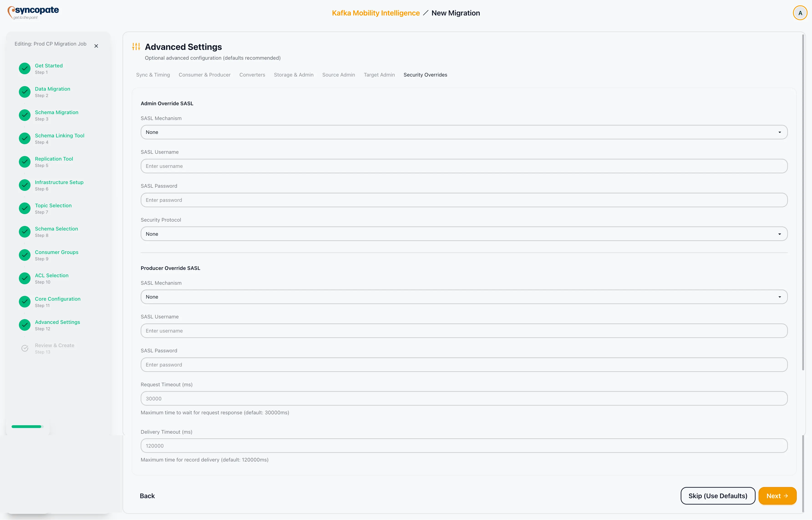The height and width of the screenshot is (520, 812).
Task: Click the A avatar circle
Action: pyautogui.click(x=800, y=13)
